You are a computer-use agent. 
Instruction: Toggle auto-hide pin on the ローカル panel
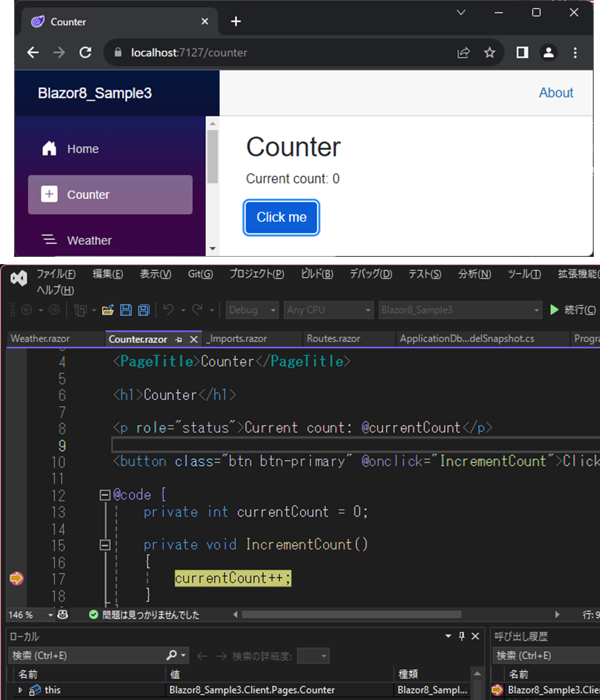tap(461, 636)
